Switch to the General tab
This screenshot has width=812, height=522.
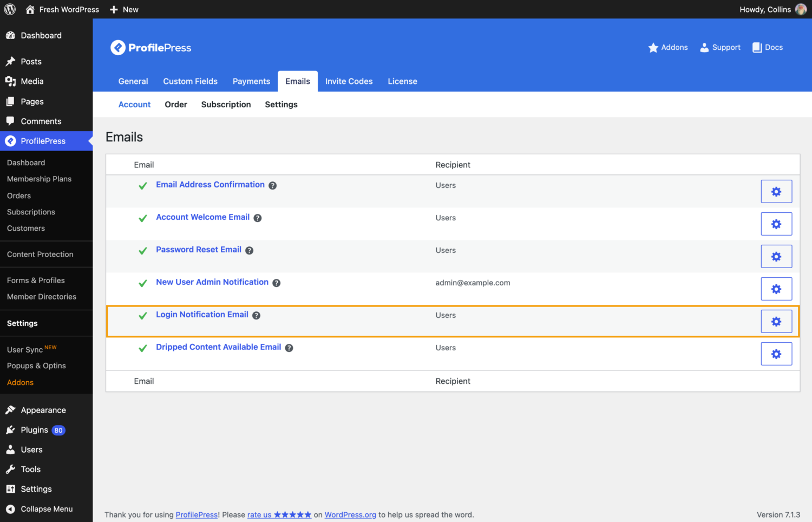coord(133,81)
